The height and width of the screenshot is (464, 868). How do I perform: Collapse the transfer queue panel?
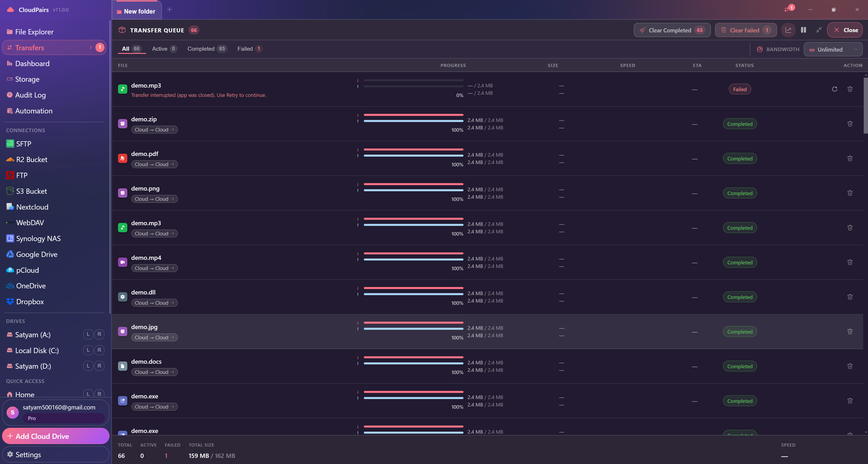818,30
